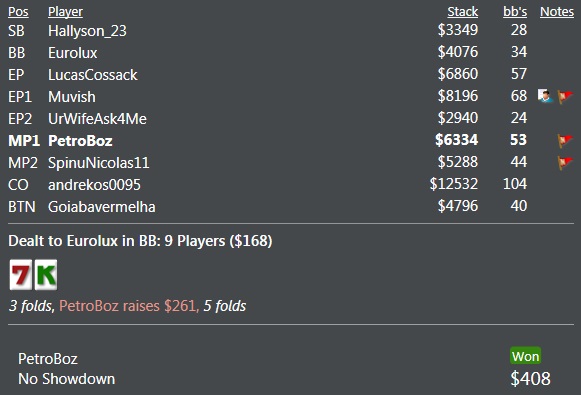Select player UrWifeAsk4Me

[97, 119]
